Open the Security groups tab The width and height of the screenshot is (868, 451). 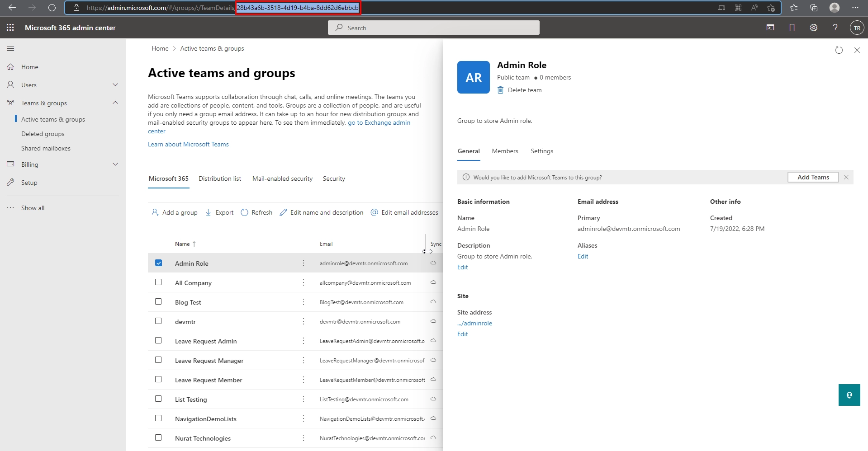pyautogui.click(x=334, y=179)
